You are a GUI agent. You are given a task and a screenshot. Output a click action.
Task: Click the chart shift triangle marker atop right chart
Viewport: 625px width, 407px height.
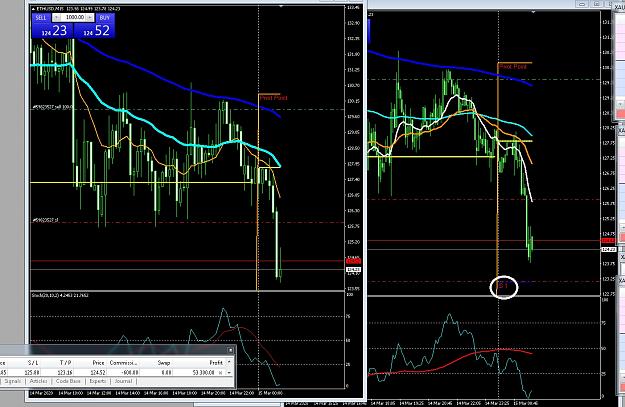533,12
